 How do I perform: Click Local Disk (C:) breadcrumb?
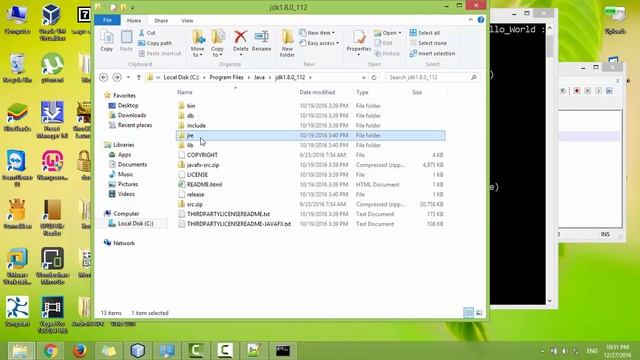181,77
